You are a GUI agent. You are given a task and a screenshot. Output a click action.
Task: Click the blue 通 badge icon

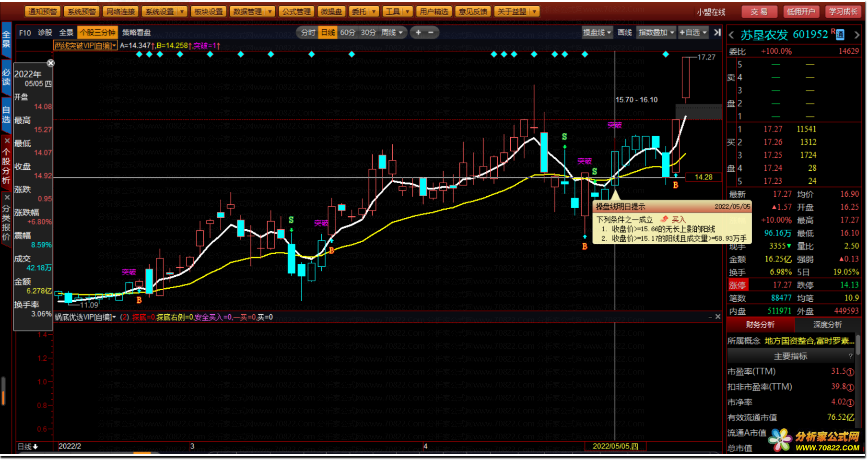(x=840, y=35)
